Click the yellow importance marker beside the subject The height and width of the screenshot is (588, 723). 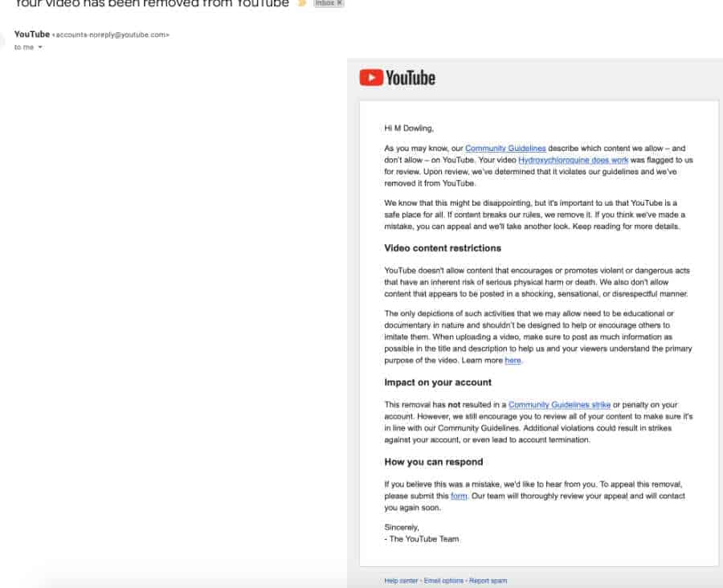302,3
